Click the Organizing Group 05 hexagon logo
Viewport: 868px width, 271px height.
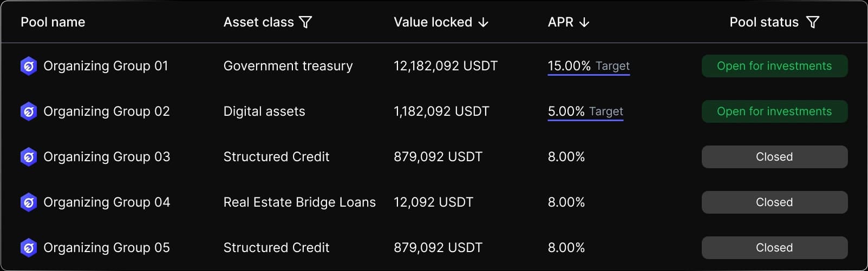pyautogui.click(x=29, y=248)
